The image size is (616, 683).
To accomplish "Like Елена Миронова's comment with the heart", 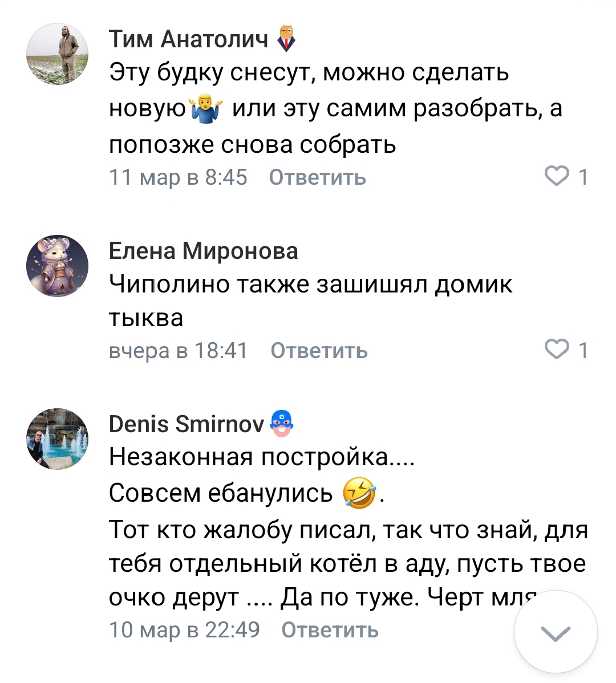I will [557, 349].
